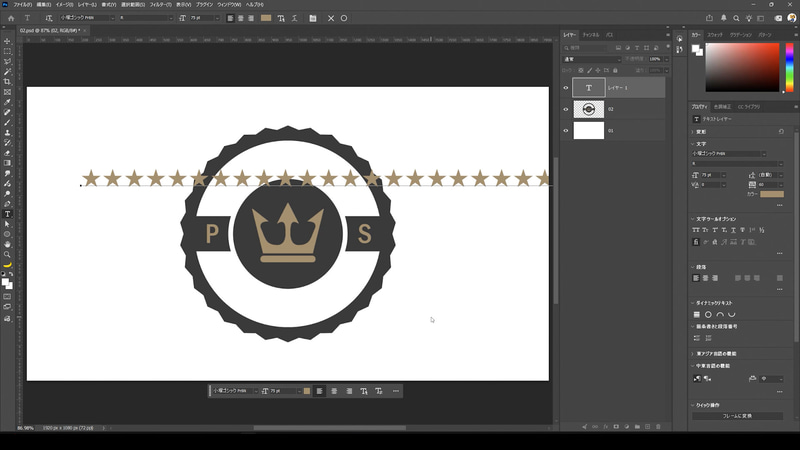This screenshot has height=450, width=800.
Task: Open the フィルター menu
Action: [x=160, y=5]
